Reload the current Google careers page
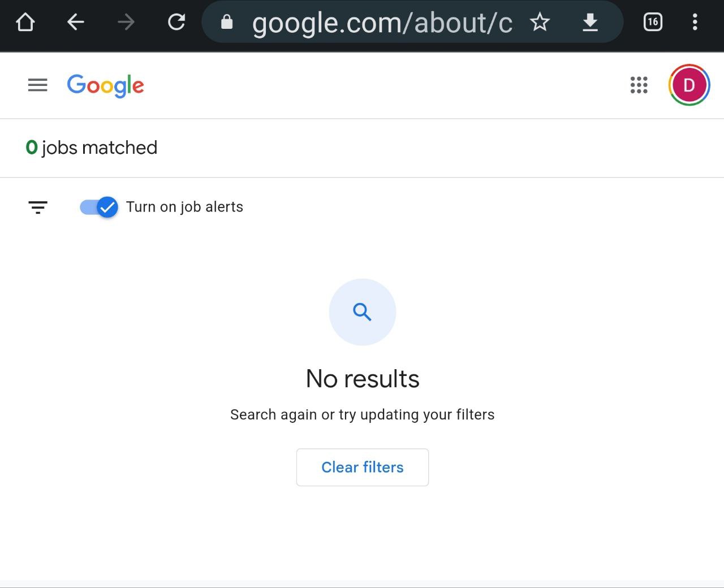Screen dimensions: 724x588 [176, 22]
